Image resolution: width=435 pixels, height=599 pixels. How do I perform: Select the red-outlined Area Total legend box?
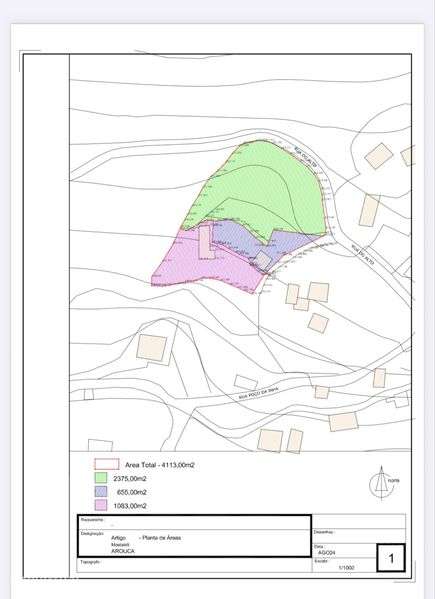point(107,464)
